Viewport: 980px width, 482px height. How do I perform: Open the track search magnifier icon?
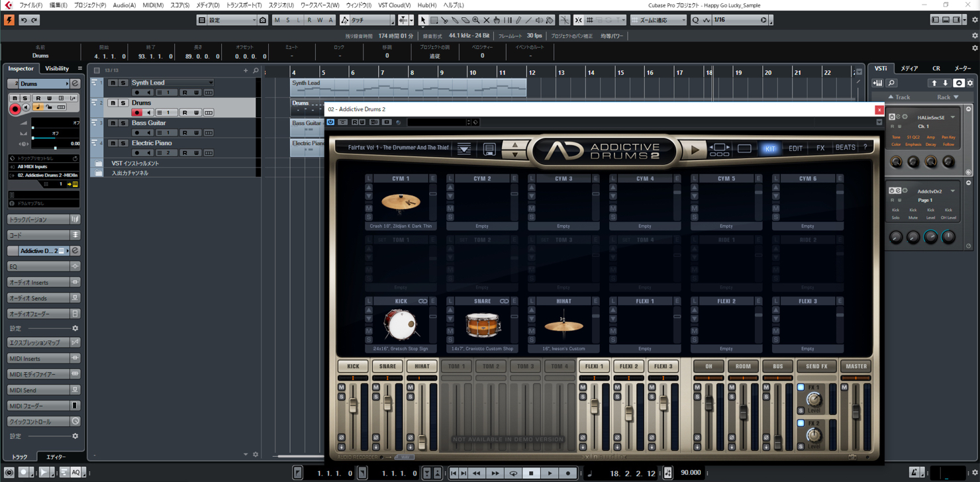pyautogui.click(x=256, y=70)
